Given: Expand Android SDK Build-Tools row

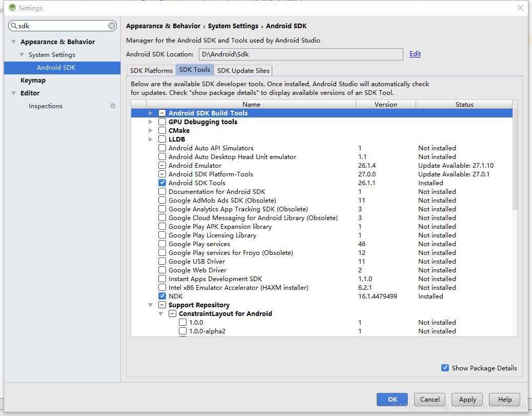Looking at the screenshot, I should coord(150,113).
